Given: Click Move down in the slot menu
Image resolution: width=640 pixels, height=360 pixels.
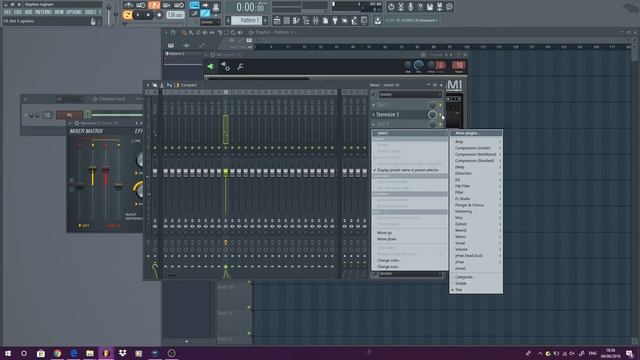Looking at the screenshot, I should (x=409, y=239).
